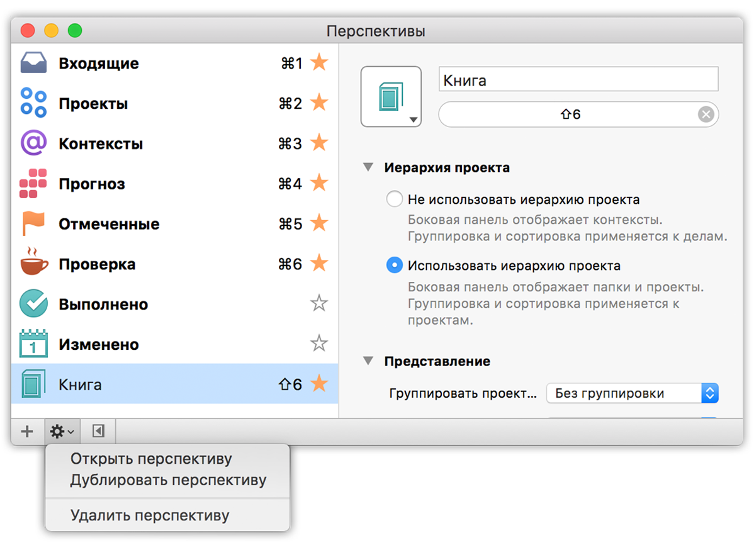754x560 pixels.
Task: Open the perspective icon picker dropdown
Action: tap(391, 97)
